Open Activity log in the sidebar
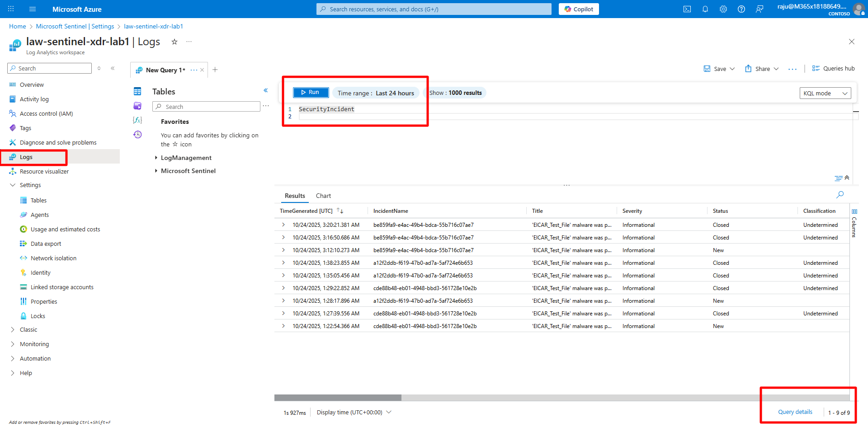Image resolution: width=868 pixels, height=427 pixels. (x=34, y=99)
